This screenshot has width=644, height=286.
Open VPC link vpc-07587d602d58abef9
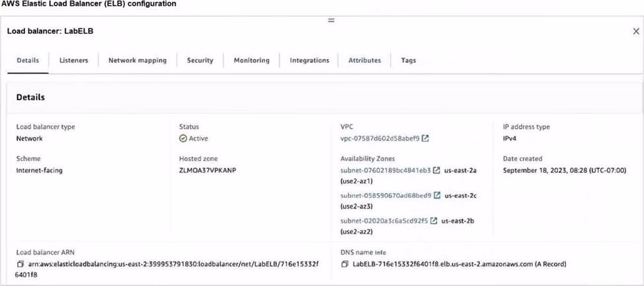click(x=380, y=138)
